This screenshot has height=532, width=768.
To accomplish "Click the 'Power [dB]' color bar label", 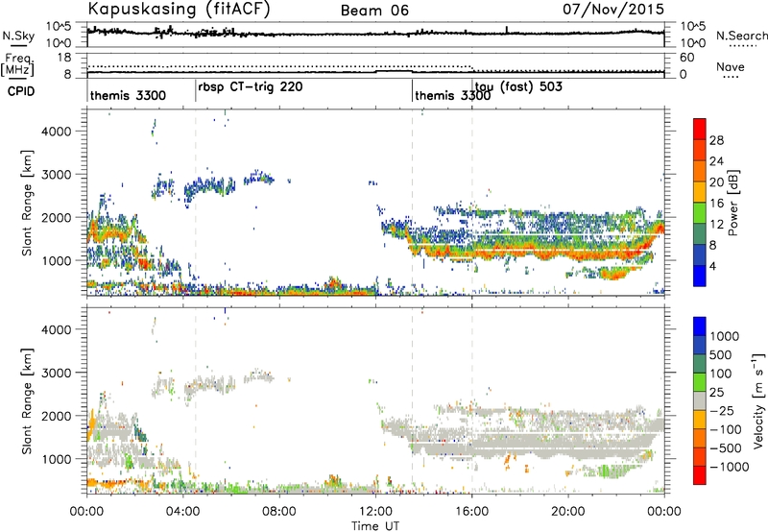I will [732, 203].
